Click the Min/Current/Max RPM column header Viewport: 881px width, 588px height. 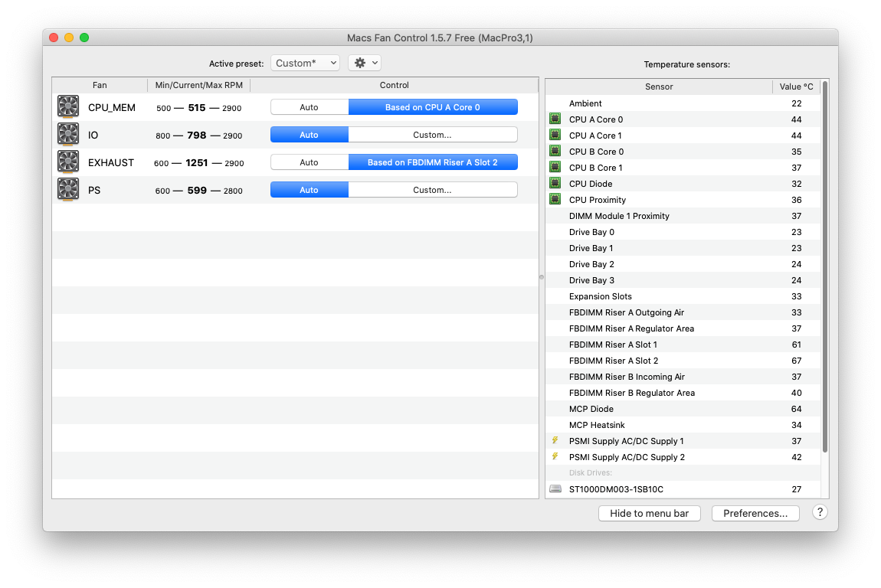click(x=199, y=85)
